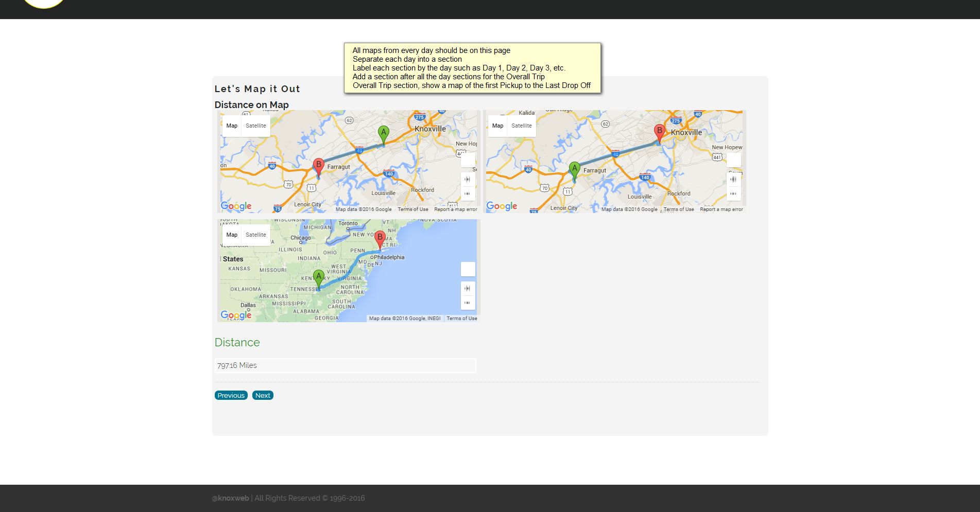The height and width of the screenshot is (512, 980).
Task: Report a map error on Farragut-to-Knoxville map
Action: point(721,209)
